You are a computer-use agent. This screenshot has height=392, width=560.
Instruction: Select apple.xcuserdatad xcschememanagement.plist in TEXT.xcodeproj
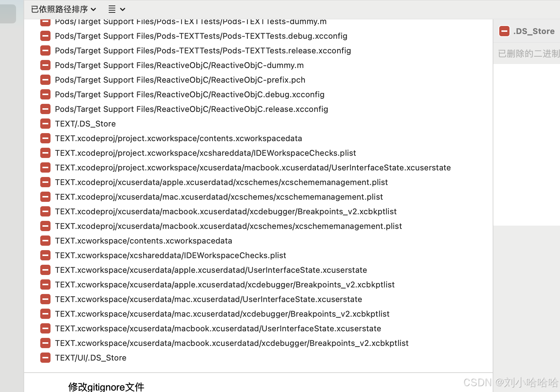(x=221, y=182)
